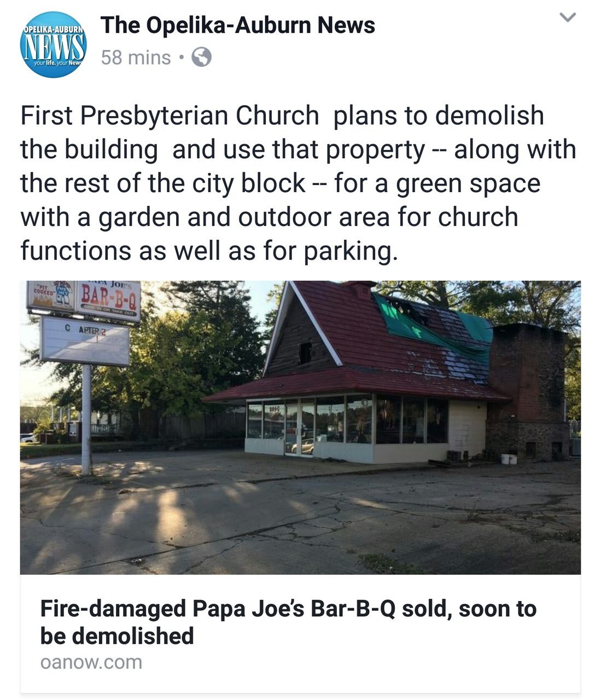Tap the sign pole in the photo
Image resolution: width=601 pixels, height=700 pixels.
tap(86, 419)
